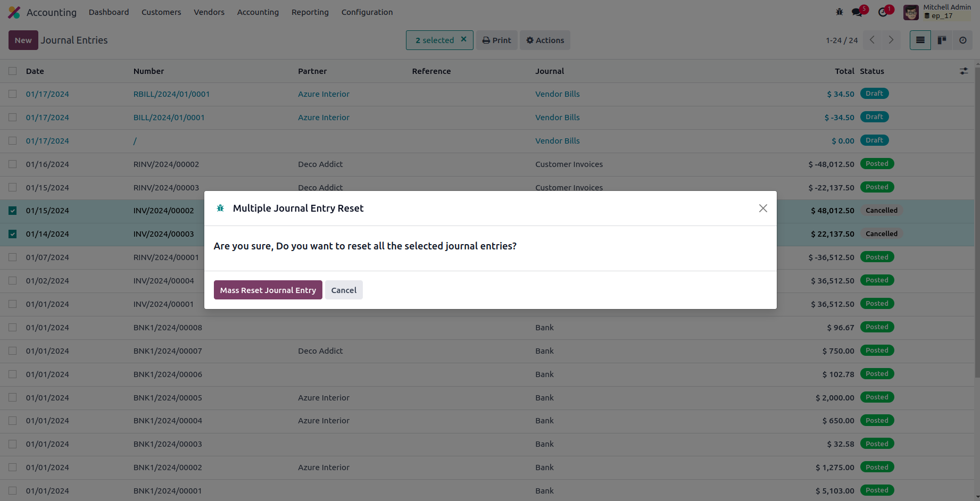Click the bug icon in dialog header
The height and width of the screenshot is (501, 980).
tap(220, 208)
